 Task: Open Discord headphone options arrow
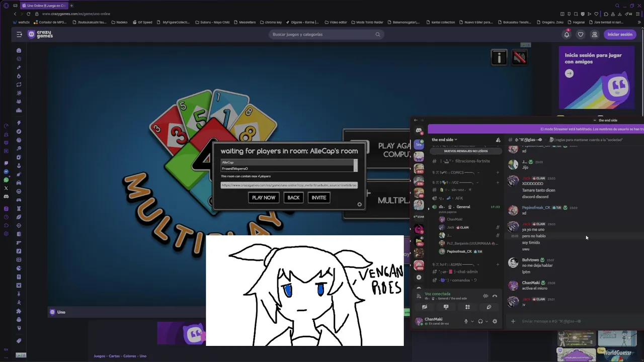pyautogui.click(x=487, y=321)
